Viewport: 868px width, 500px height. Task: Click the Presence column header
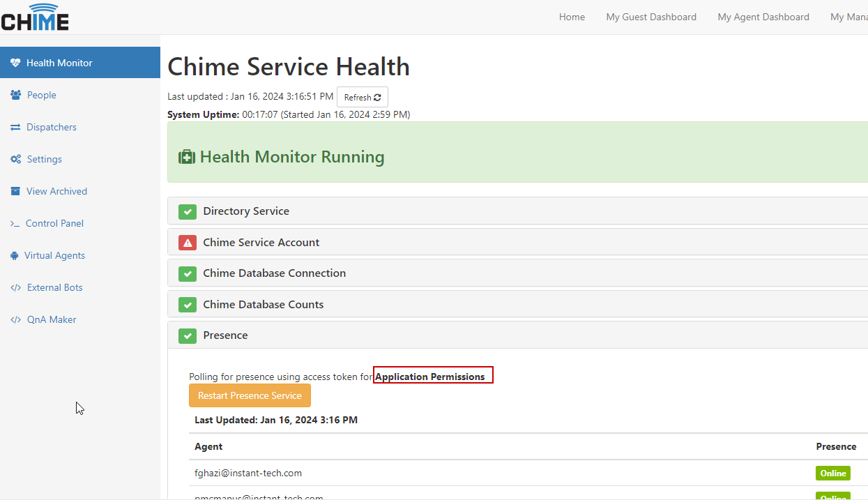click(x=836, y=446)
